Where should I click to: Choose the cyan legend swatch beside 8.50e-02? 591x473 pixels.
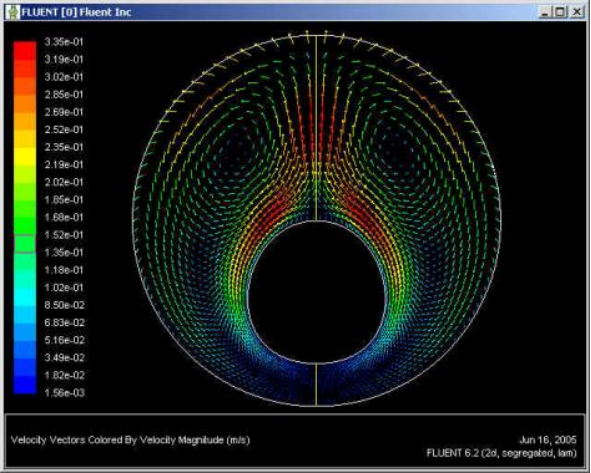(25, 297)
